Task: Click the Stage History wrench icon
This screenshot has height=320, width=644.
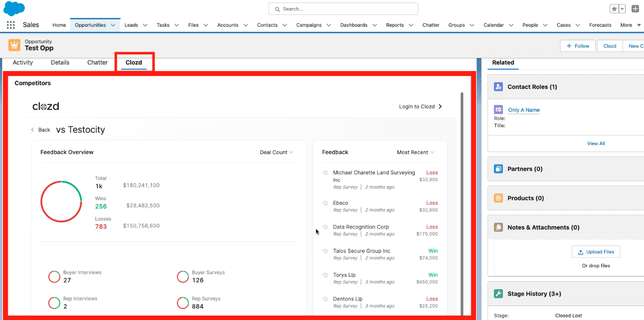Action: [x=498, y=294]
